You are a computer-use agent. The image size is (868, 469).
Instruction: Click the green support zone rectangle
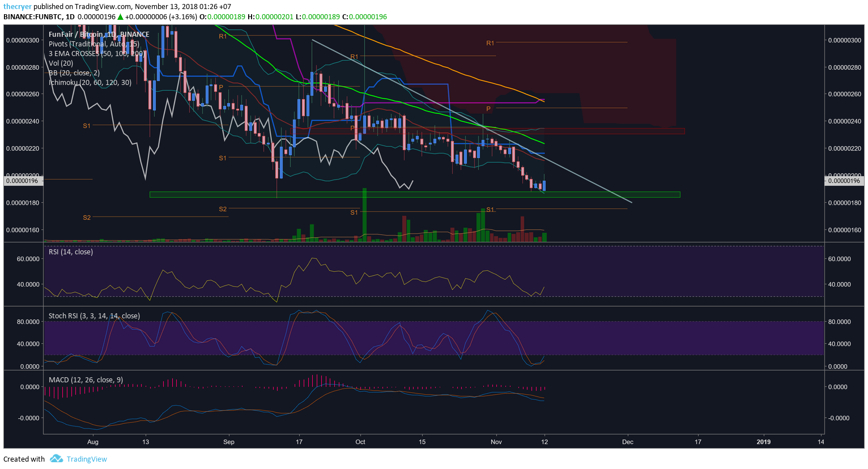[x=415, y=194]
